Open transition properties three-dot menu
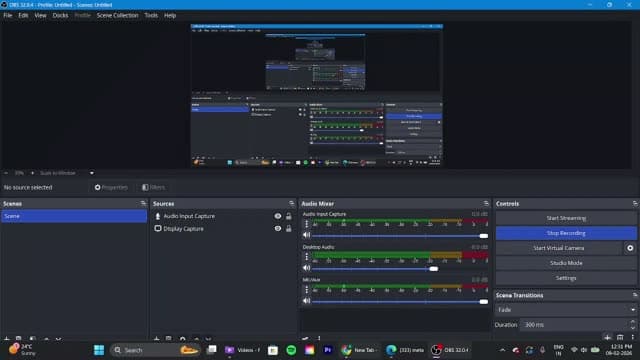The height and width of the screenshot is (360, 640). coord(633,337)
